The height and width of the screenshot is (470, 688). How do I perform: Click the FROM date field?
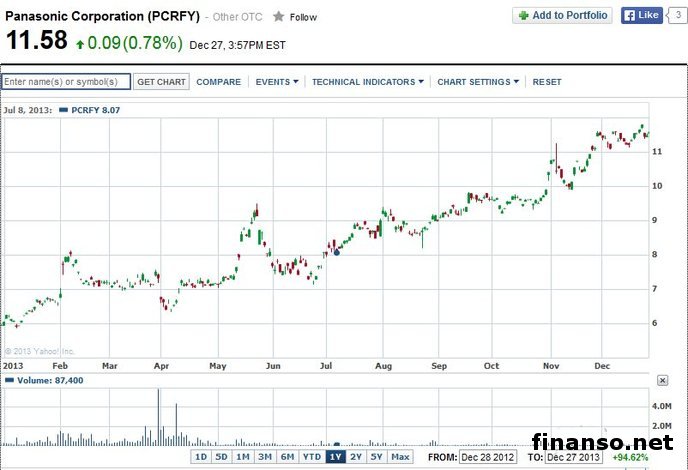coord(487,457)
